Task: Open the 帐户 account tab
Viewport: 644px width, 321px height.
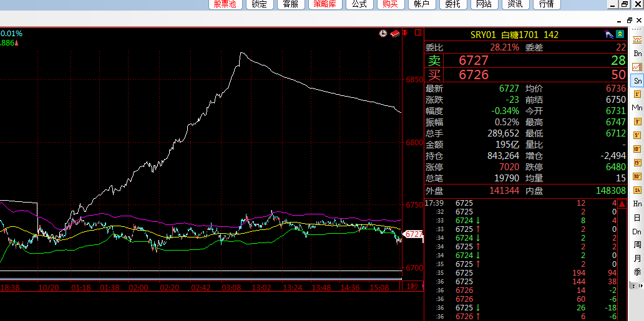Action: point(422,4)
